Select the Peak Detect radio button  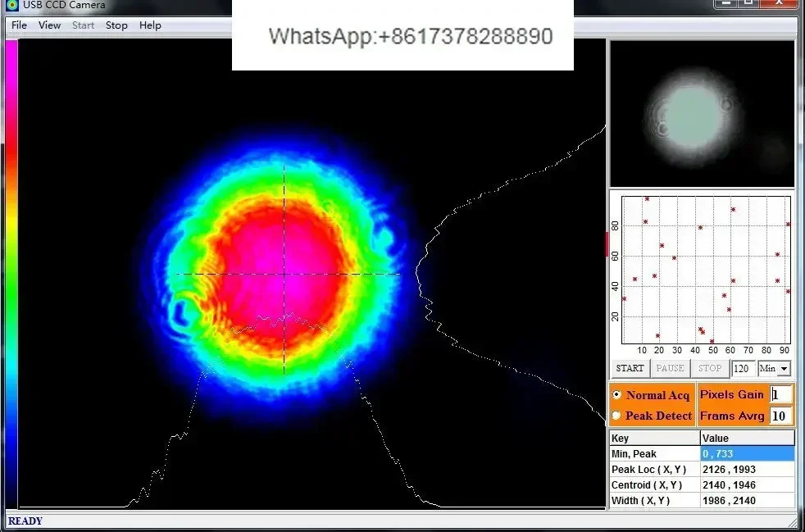coord(616,416)
